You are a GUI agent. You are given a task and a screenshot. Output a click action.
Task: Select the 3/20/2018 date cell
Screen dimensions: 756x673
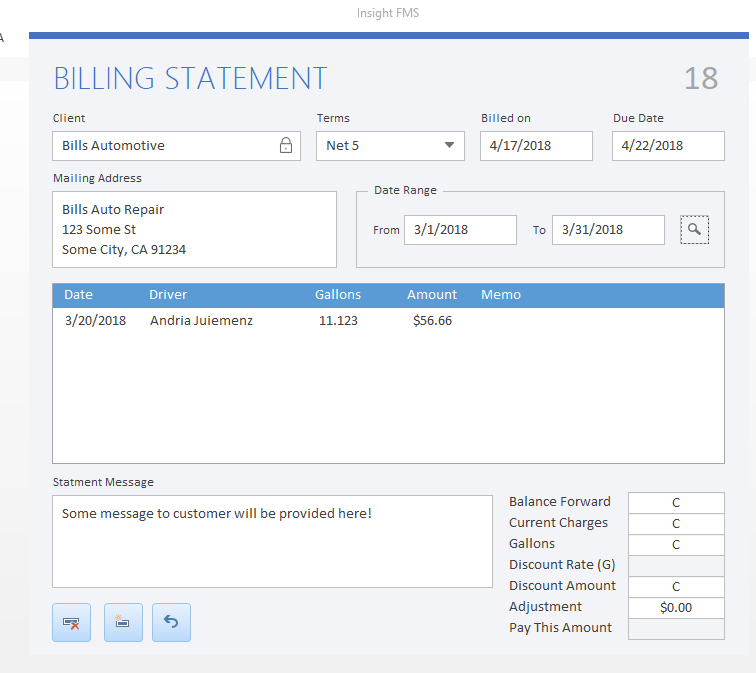click(95, 321)
